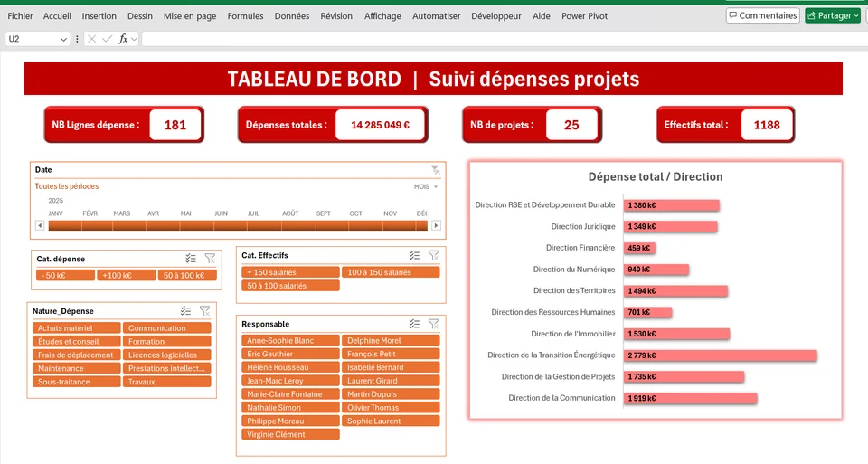Screen dimensions: 868x464
Task: Select the MAI segment in the timeline
Action: click(196, 225)
